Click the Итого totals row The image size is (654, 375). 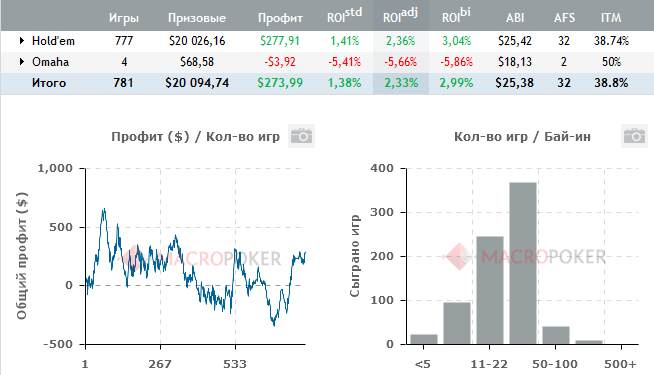[x=327, y=83]
